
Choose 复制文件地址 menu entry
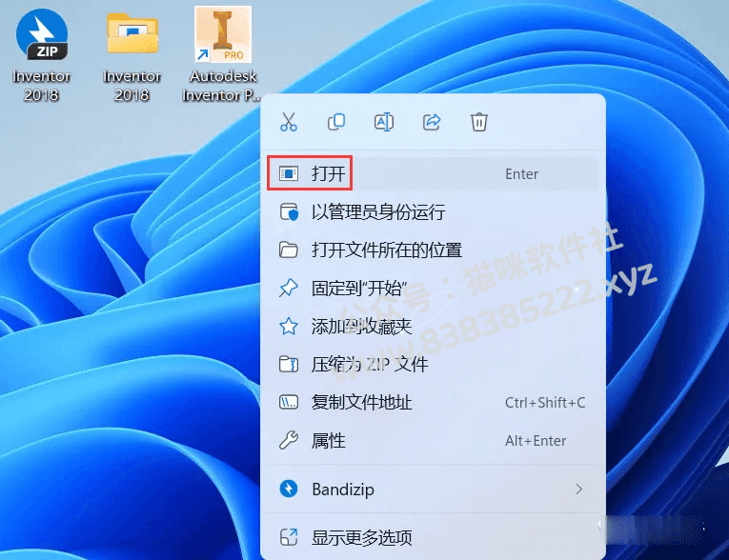click(433, 403)
